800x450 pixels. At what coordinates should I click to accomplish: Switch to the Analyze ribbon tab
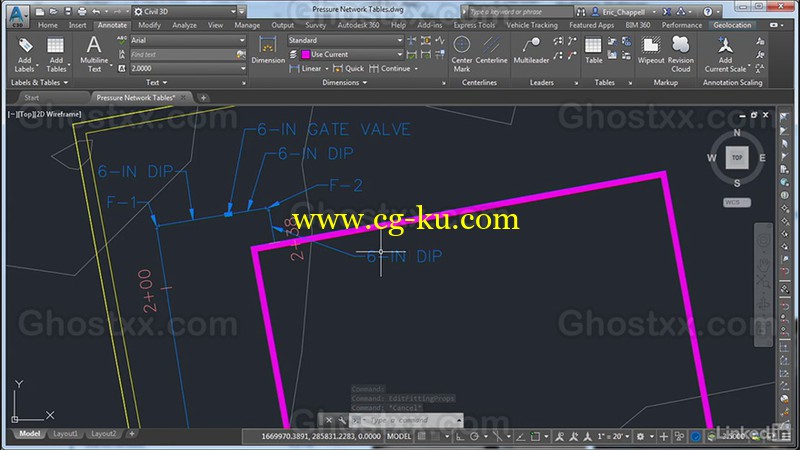pyautogui.click(x=184, y=25)
